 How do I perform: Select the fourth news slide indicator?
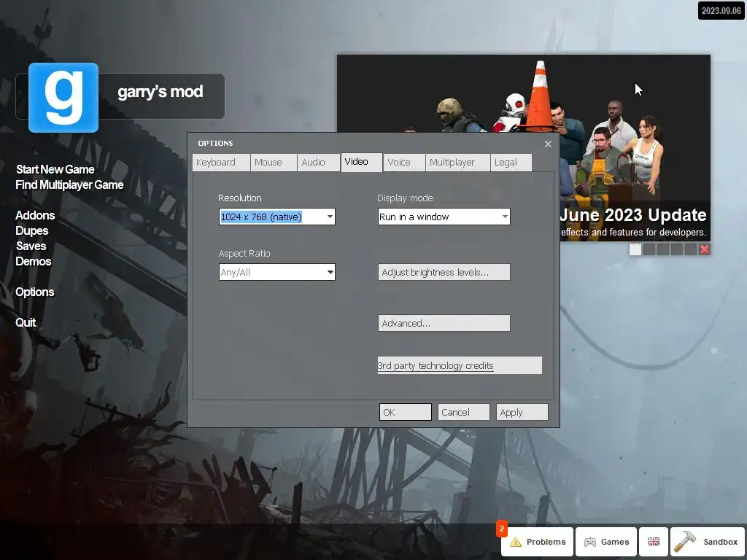[676, 249]
